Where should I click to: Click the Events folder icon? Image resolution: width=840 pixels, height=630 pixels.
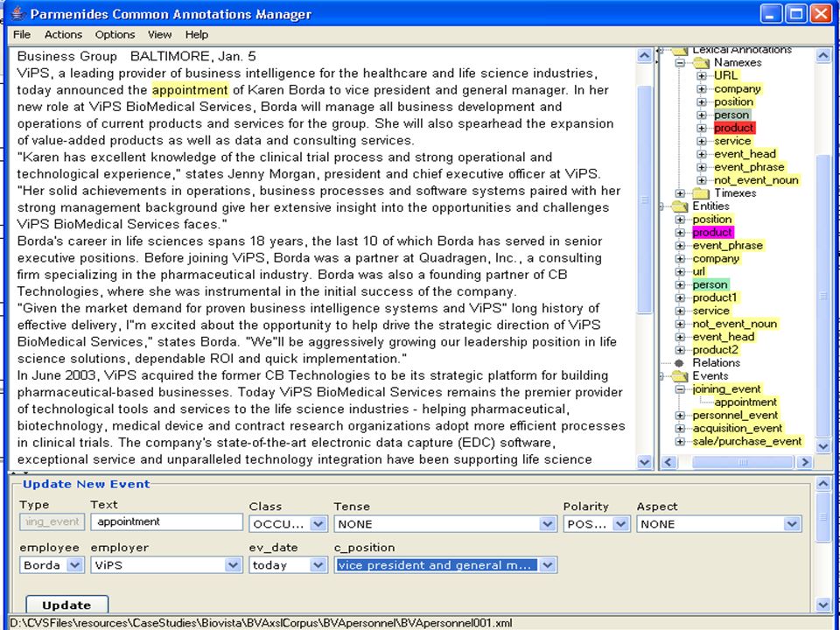[680, 376]
